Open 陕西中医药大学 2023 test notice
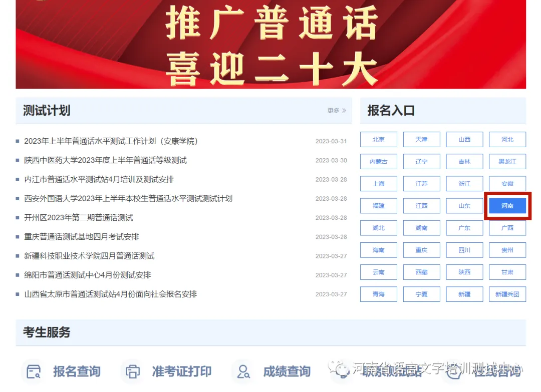This screenshot has height=392, width=541. tap(105, 160)
